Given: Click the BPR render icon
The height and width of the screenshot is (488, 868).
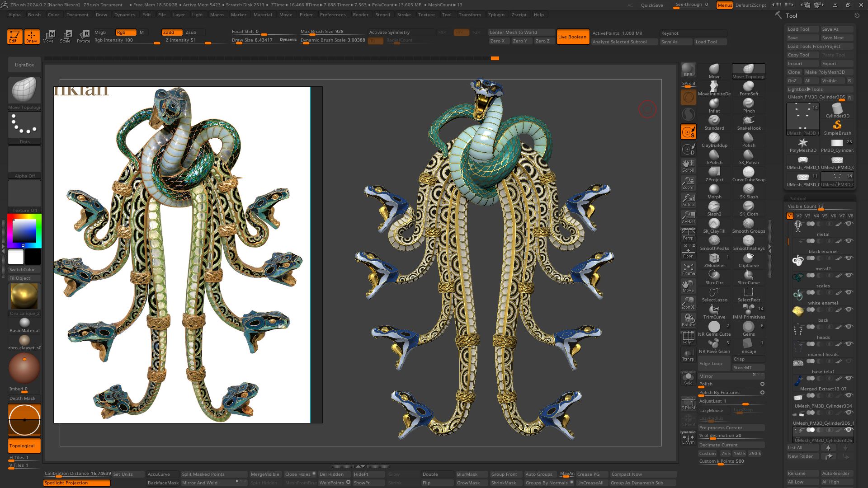Looking at the screenshot, I should coord(688,70).
